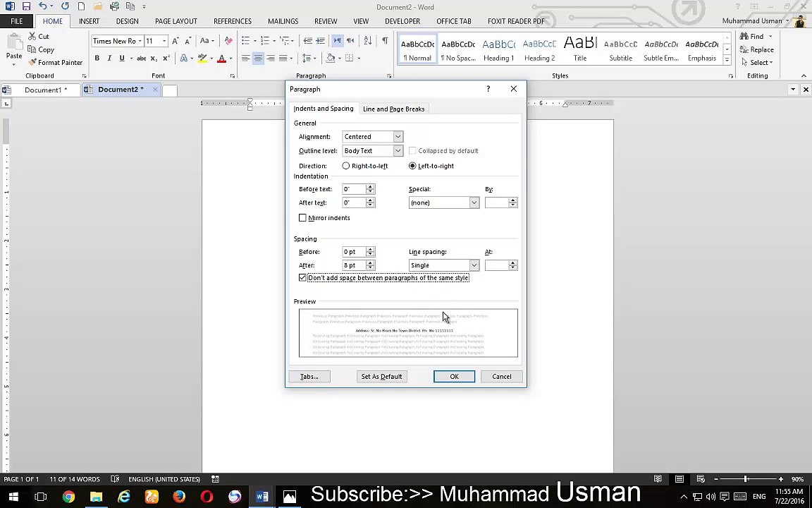Click the Grow Font icon
Image resolution: width=812 pixels, height=508 pixels.
(x=176, y=41)
